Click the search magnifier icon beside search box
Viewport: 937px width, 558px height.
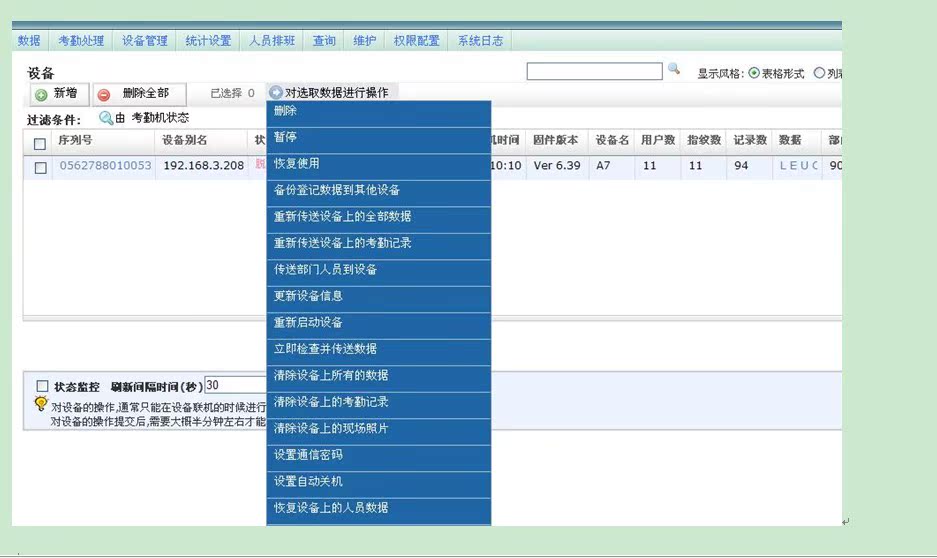coord(673,69)
